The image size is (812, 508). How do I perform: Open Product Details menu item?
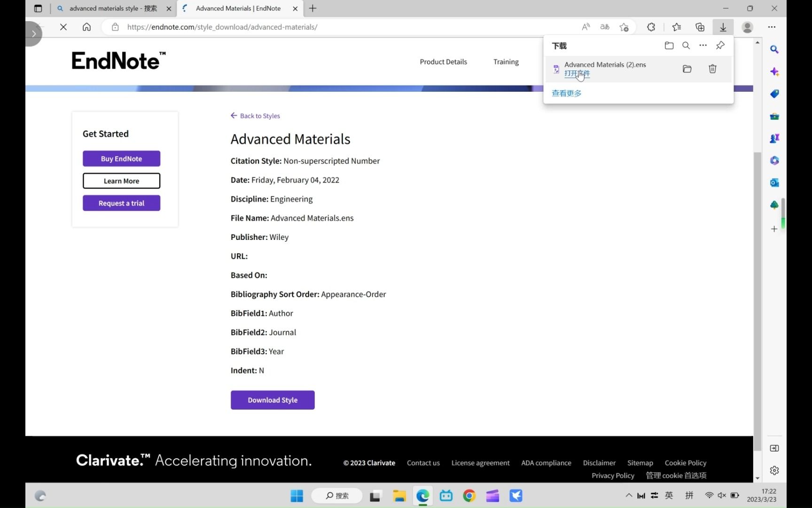443,62
